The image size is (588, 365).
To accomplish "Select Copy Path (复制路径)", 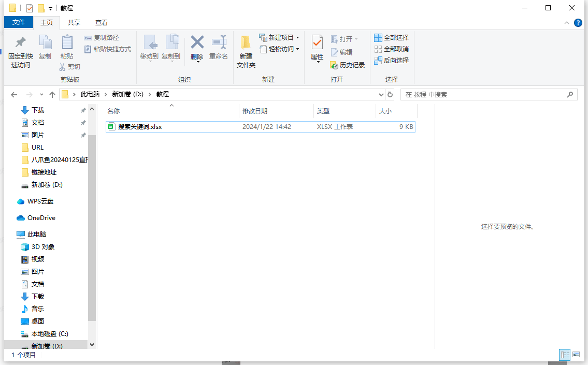I will pyautogui.click(x=101, y=37).
